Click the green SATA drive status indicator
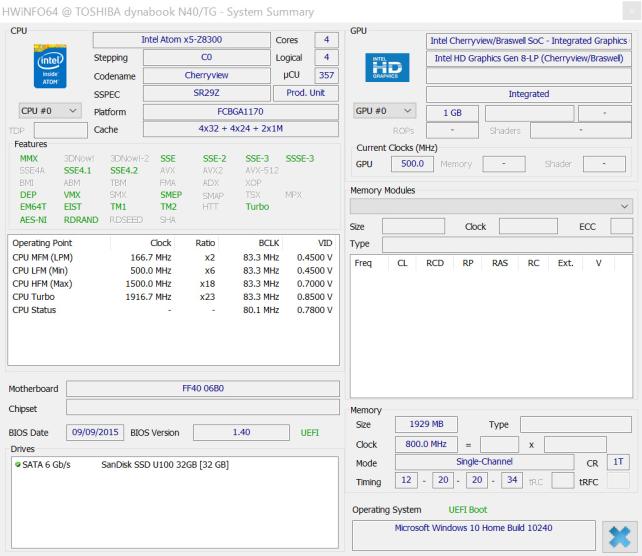Image resolution: width=642 pixels, height=556 pixels. tap(17, 465)
